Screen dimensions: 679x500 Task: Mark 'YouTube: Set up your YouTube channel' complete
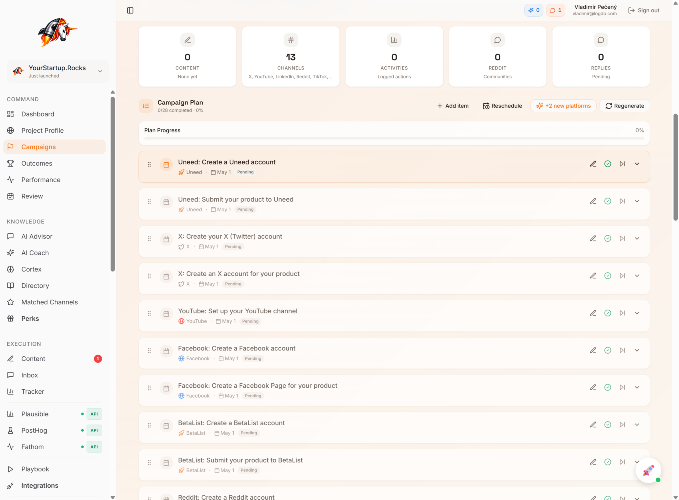(608, 313)
